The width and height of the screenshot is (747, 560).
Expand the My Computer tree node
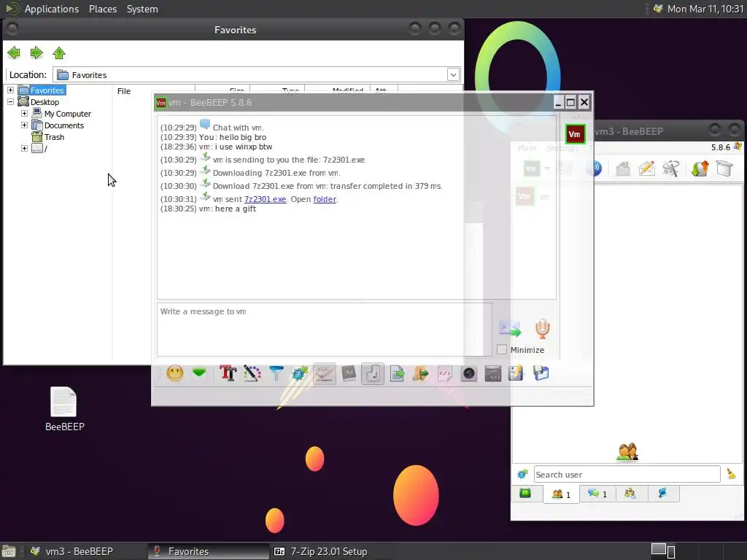tap(24, 113)
